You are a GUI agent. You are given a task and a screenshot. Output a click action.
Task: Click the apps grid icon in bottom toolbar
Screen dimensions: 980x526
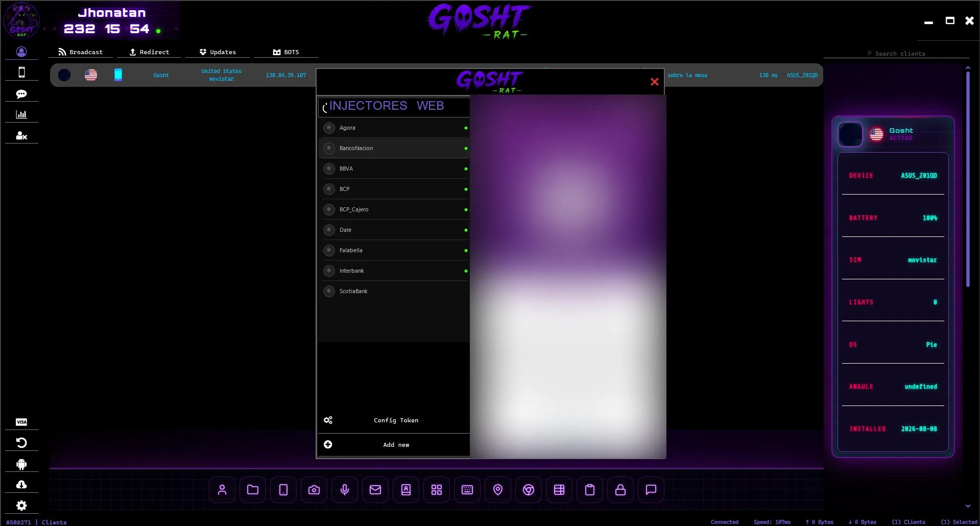437,490
